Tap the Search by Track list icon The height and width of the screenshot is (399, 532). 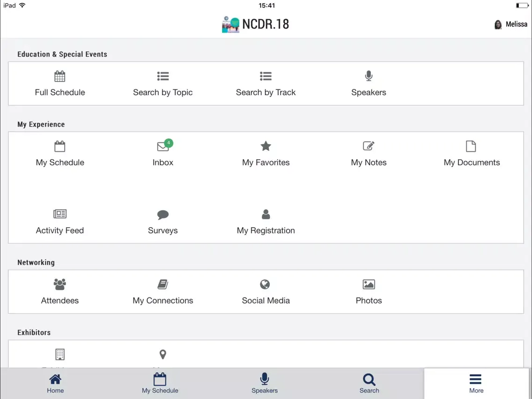click(x=266, y=76)
